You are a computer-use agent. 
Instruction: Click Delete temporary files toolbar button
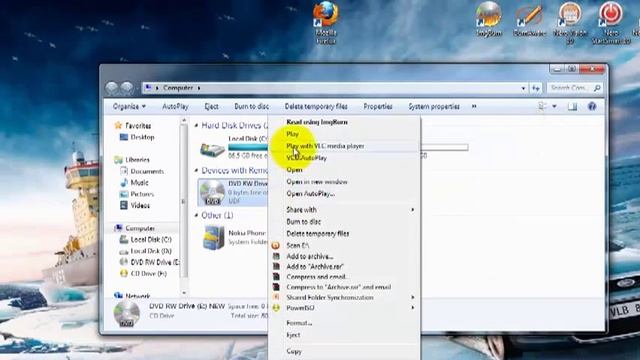point(316,107)
